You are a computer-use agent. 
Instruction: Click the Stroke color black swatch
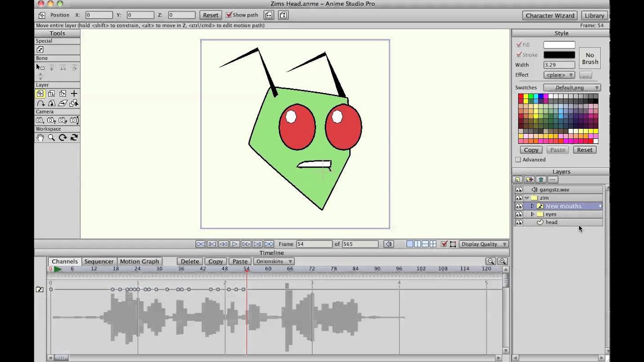(559, 55)
